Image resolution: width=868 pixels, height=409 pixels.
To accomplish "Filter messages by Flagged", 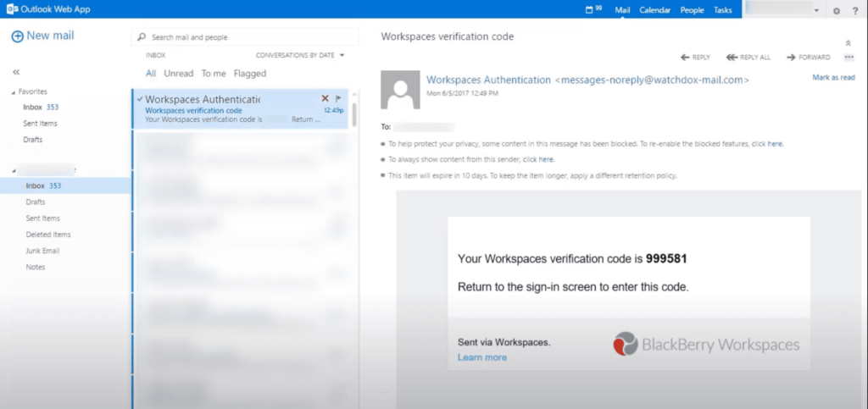I will point(250,74).
